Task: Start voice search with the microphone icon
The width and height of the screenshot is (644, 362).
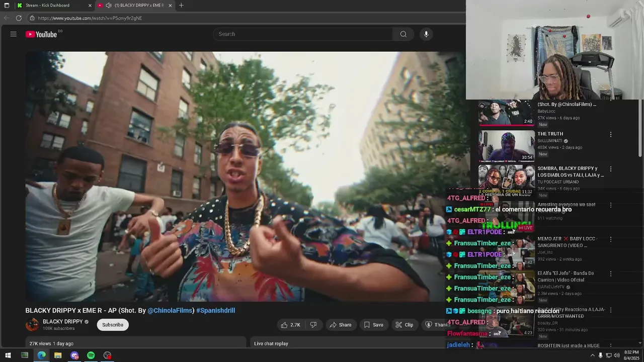Action: click(426, 34)
